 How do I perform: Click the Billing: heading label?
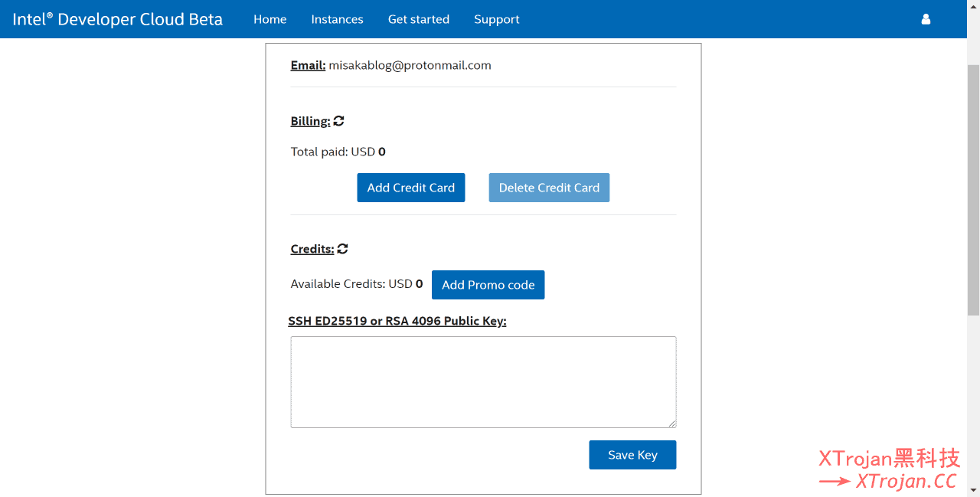(311, 121)
